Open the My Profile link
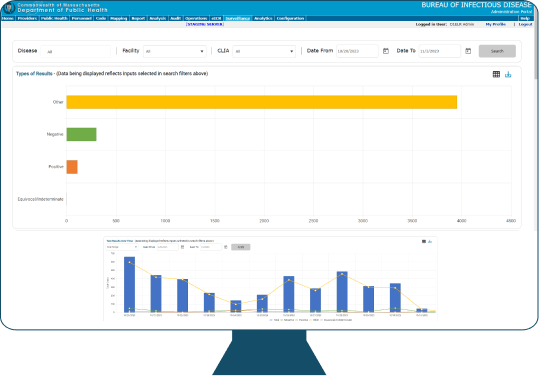539x376 pixels. coord(495,24)
